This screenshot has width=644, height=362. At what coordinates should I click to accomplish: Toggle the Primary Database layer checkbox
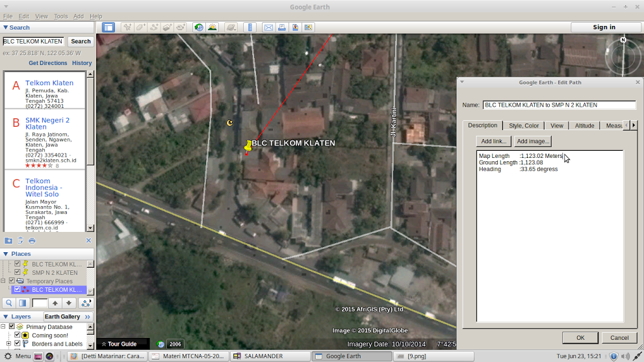(12, 326)
